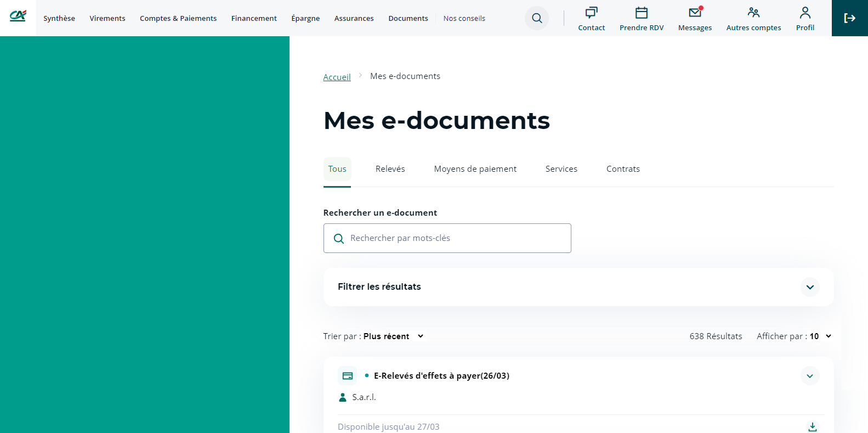Click the Rechercher par mots-clés field
Viewport: 868px width, 433px height.
(x=455, y=238)
